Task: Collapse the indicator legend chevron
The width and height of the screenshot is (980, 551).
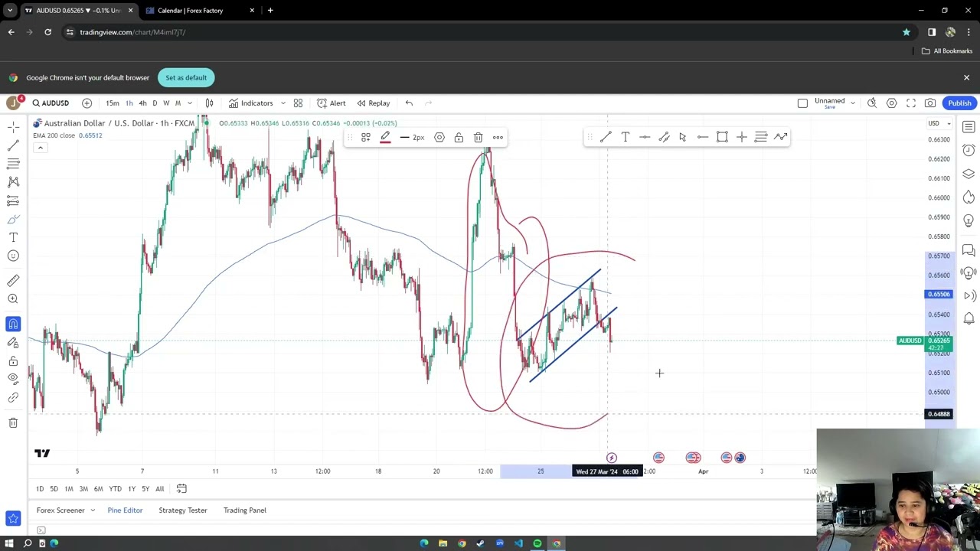Action: pos(40,148)
